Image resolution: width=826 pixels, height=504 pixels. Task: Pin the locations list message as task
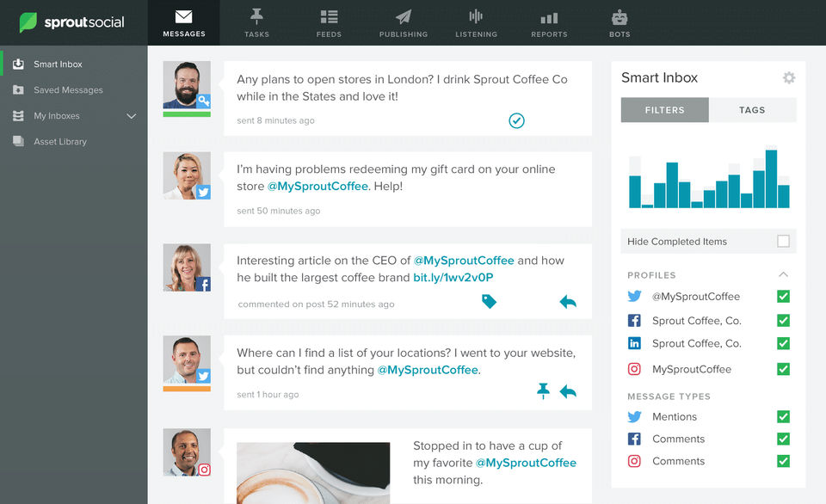coord(543,391)
